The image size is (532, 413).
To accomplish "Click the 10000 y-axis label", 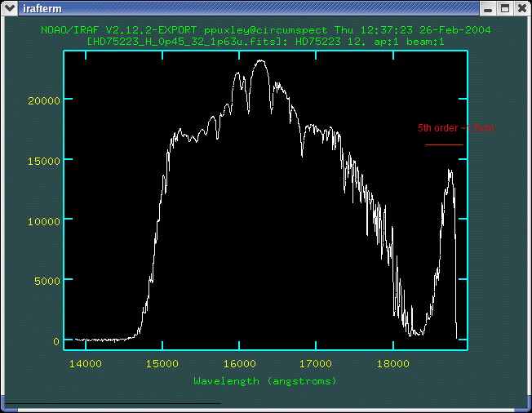I will 44,222.
